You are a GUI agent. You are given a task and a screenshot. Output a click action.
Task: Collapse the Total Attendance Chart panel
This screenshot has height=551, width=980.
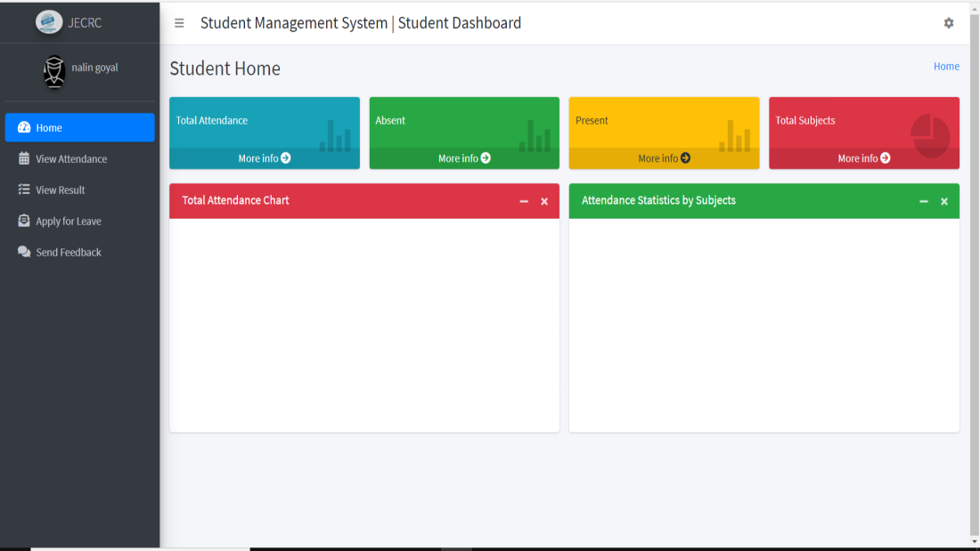(524, 202)
